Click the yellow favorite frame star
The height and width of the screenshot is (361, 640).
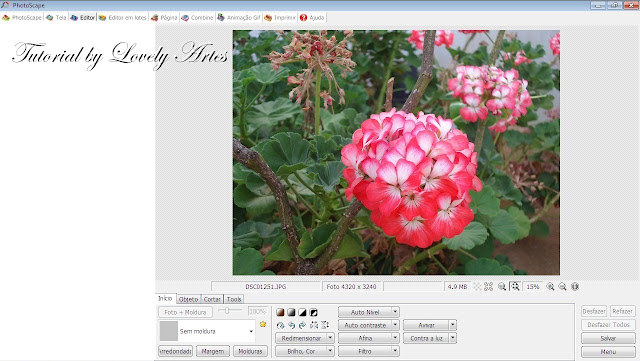coord(263,324)
